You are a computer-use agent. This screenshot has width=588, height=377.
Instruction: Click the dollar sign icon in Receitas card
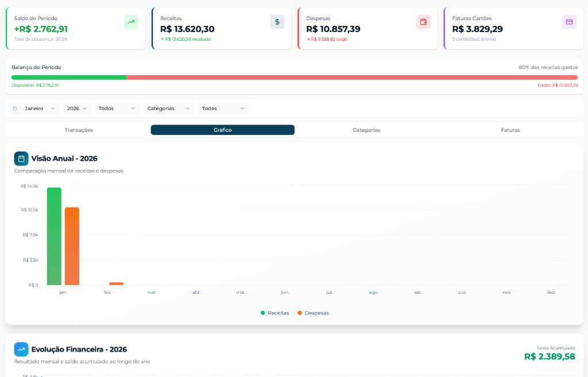click(x=277, y=22)
